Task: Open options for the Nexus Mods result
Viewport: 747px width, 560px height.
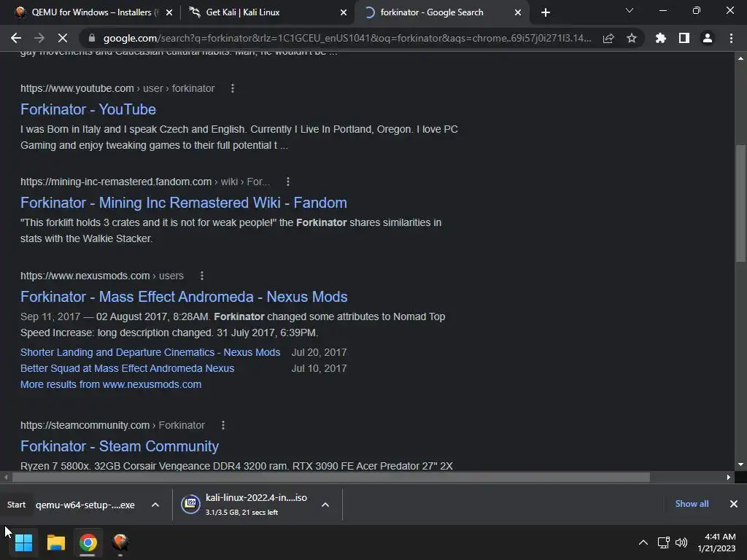Action: (202, 276)
